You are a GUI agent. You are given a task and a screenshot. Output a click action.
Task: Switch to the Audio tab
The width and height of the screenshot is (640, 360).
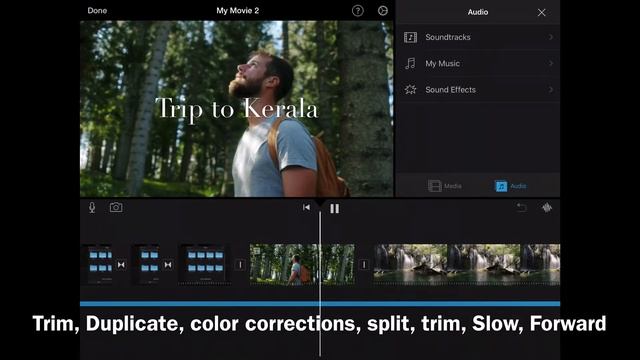click(x=511, y=186)
